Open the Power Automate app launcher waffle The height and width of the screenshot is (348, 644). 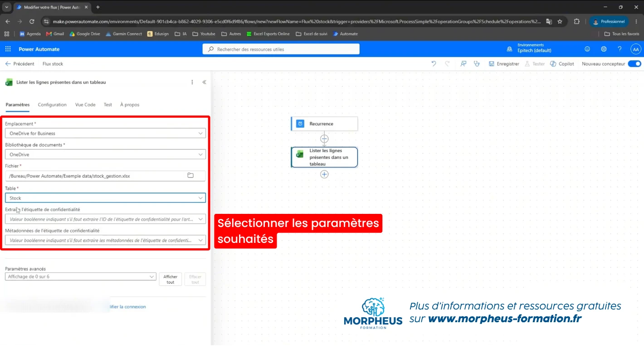pos(8,49)
